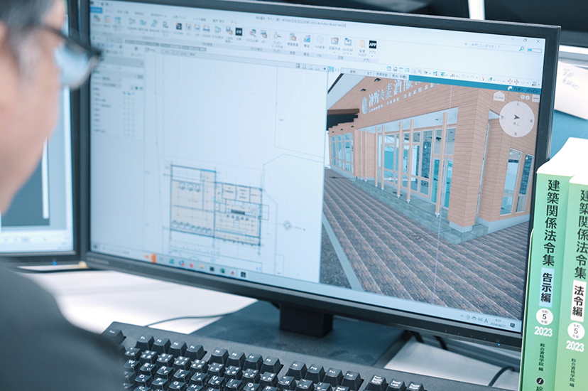Click the GLOOBE file link icon
Viewport: 588px width, 391px height.
(x=179, y=26)
